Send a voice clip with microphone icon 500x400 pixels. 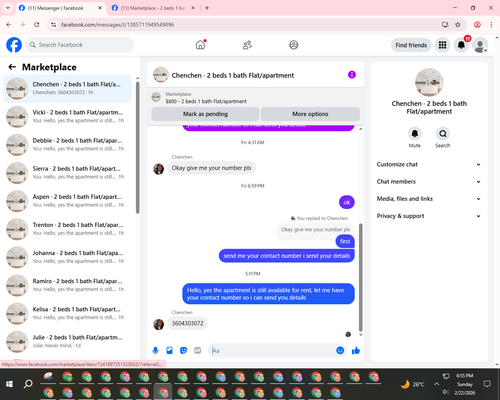coord(155,350)
